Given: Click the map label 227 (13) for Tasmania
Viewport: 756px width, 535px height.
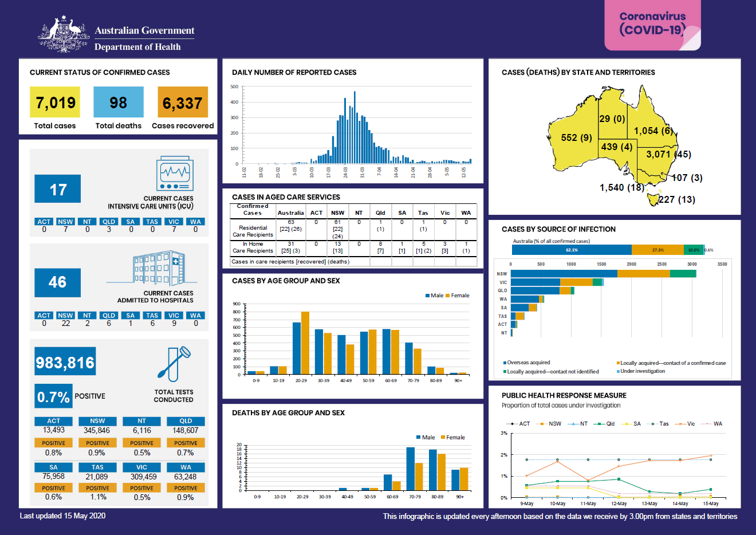Looking at the screenshot, I should point(676,199).
